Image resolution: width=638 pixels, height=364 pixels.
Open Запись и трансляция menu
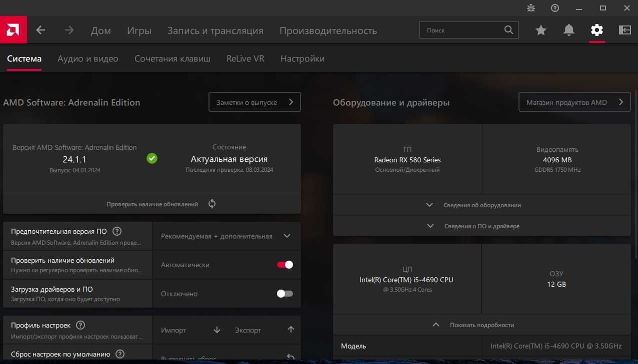click(x=215, y=30)
